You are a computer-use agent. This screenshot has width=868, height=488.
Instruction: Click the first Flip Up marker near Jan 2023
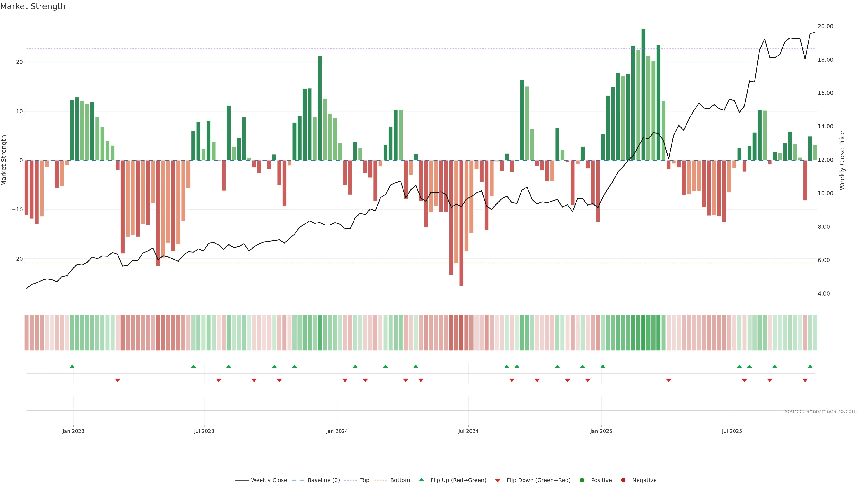tap(72, 366)
